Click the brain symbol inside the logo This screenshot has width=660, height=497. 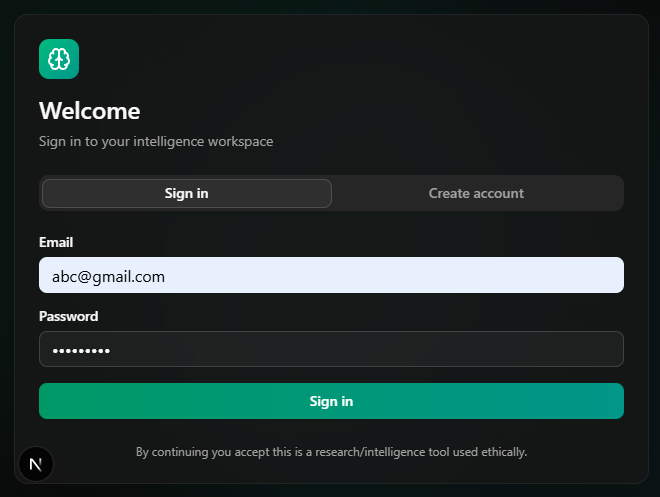59,59
